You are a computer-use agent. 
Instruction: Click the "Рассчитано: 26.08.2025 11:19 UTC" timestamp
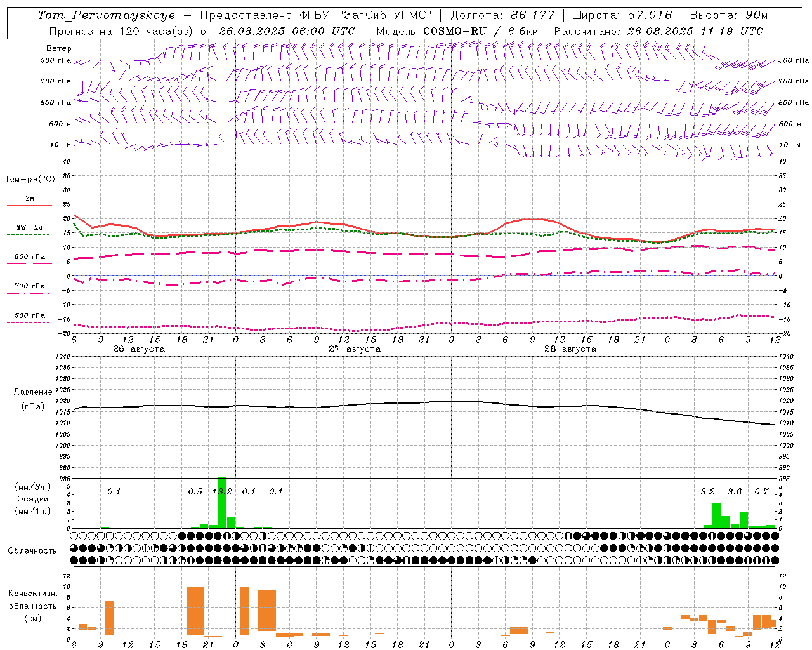[x=658, y=31]
